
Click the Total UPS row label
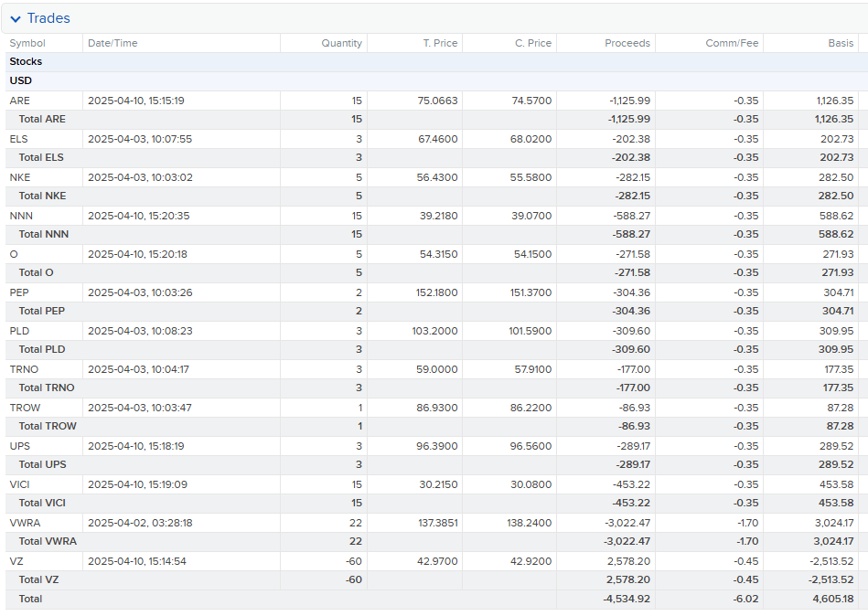coord(43,464)
